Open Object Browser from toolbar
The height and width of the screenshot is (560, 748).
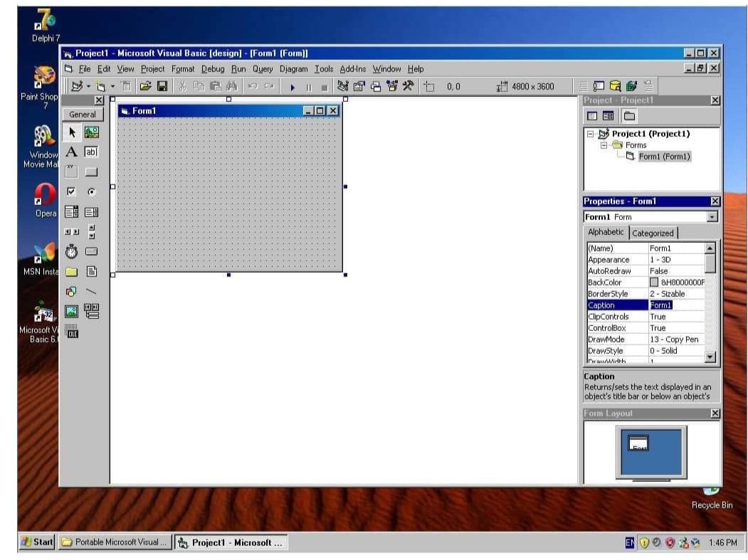[391, 86]
